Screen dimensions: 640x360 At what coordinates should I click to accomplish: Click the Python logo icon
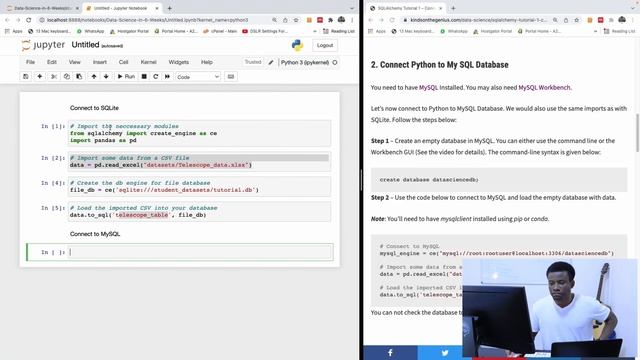click(x=298, y=45)
